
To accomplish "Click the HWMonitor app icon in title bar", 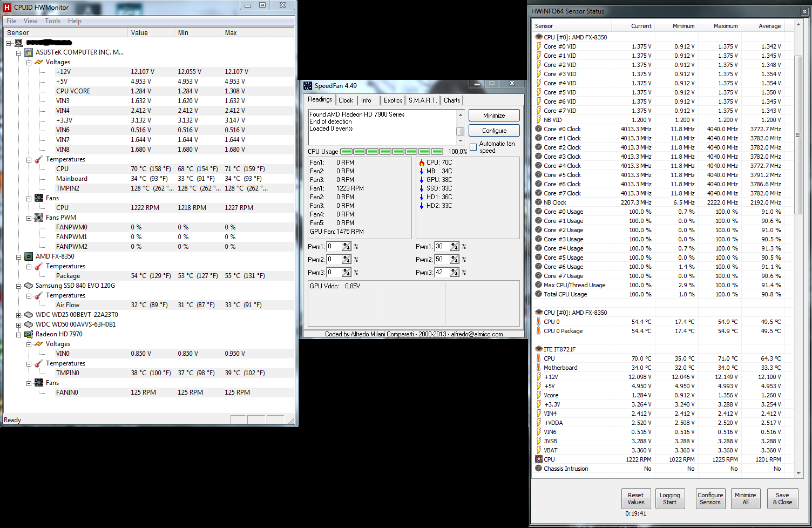I will 7,7.
